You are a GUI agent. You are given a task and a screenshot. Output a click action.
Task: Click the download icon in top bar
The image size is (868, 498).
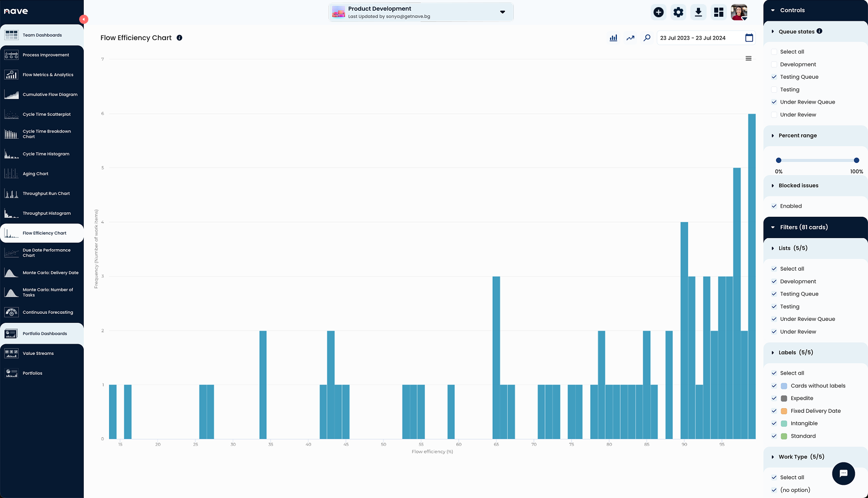(x=698, y=12)
